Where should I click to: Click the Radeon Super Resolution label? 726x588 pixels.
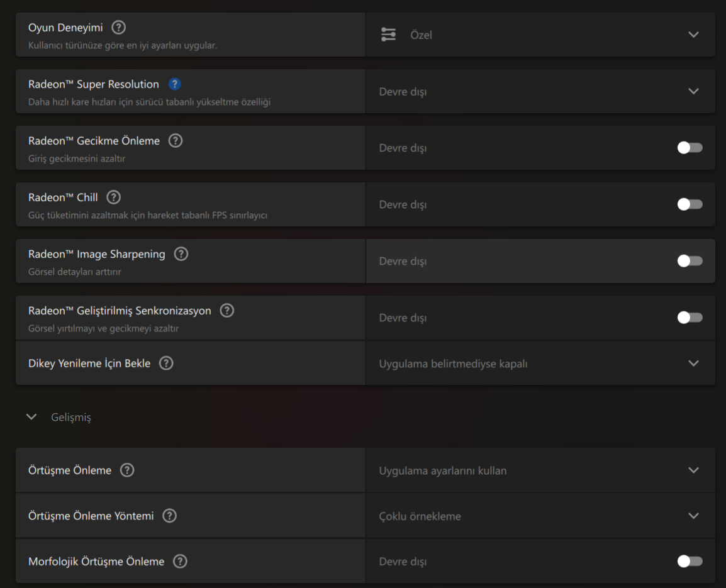tap(94, 84)
